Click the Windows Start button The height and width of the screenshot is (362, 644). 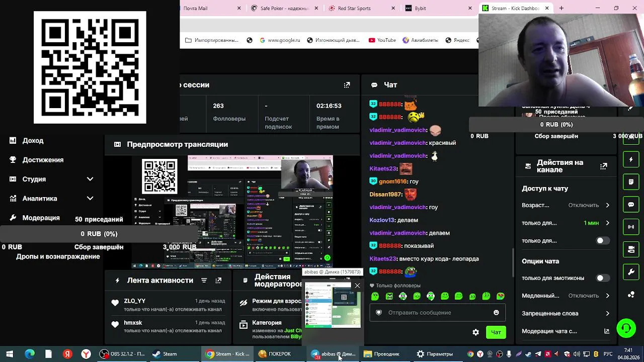10,354
